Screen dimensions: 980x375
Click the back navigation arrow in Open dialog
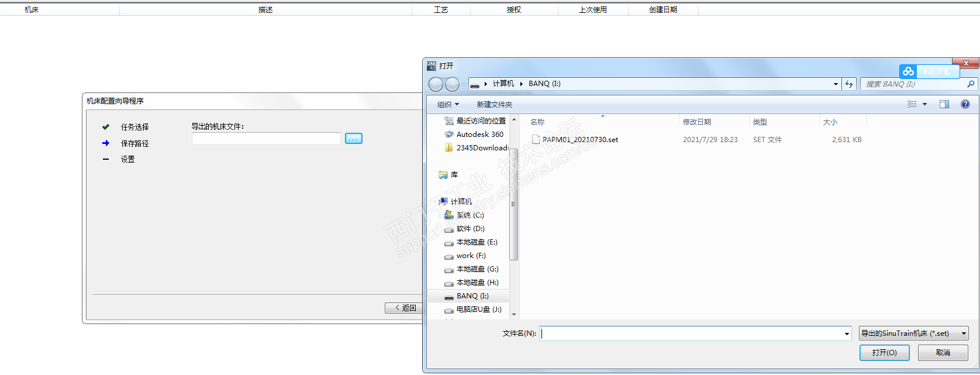click(x=436, y=84)
